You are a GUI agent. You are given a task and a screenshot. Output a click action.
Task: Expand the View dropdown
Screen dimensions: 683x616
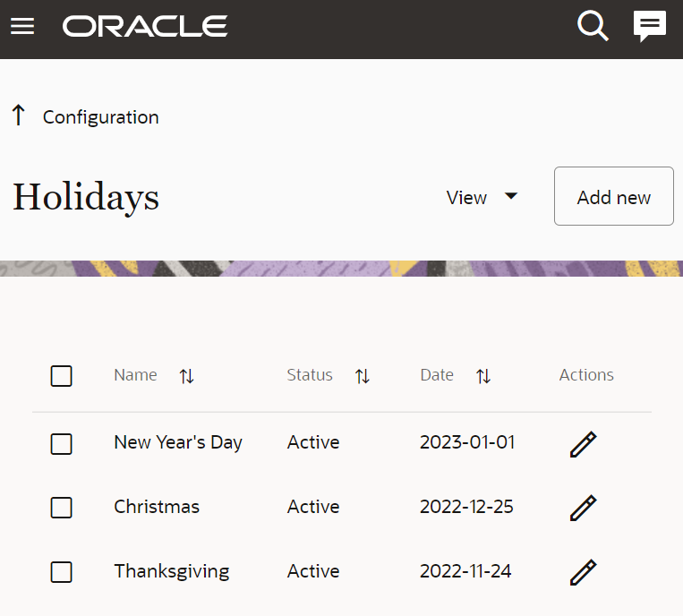coord(482,197)
